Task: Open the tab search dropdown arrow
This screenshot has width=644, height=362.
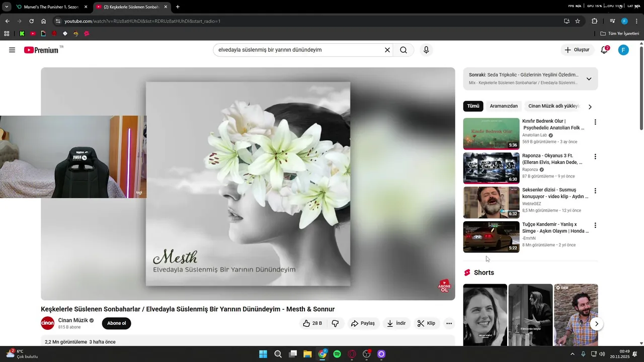Action: pyautogui.click(x=7, y=7)
